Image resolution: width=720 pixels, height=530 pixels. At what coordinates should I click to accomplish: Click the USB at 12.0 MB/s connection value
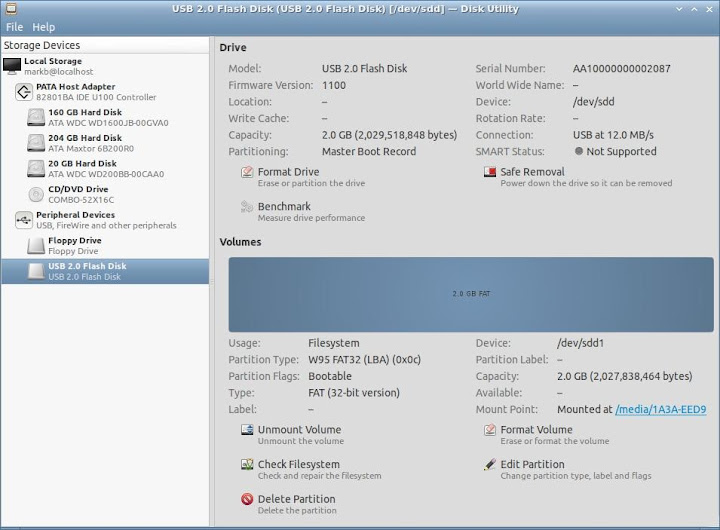(x=613, y=135)
